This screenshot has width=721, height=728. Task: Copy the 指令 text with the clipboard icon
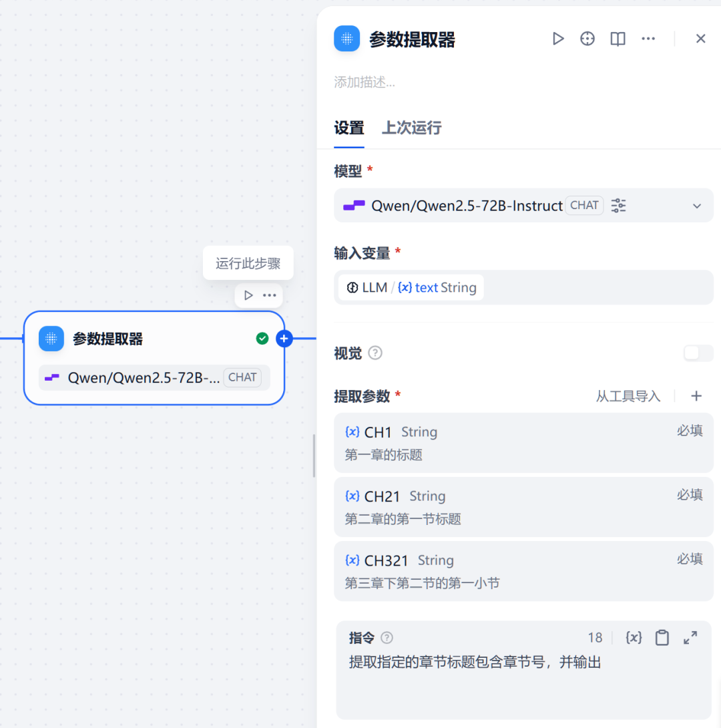click(x=662, y=638)
